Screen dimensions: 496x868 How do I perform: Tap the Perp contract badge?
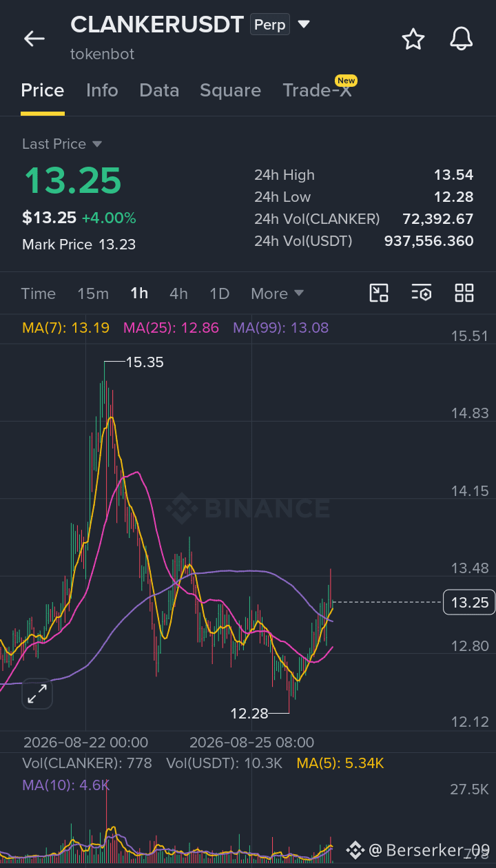[x=269, y=25]
